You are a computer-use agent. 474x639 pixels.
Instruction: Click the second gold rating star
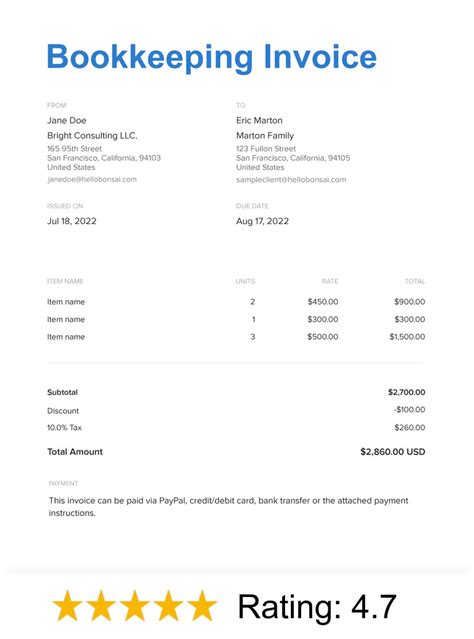click(101, 606)
